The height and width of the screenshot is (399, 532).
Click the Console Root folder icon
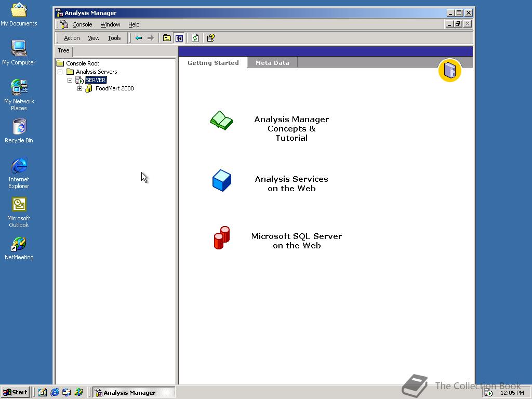(60, 63)
